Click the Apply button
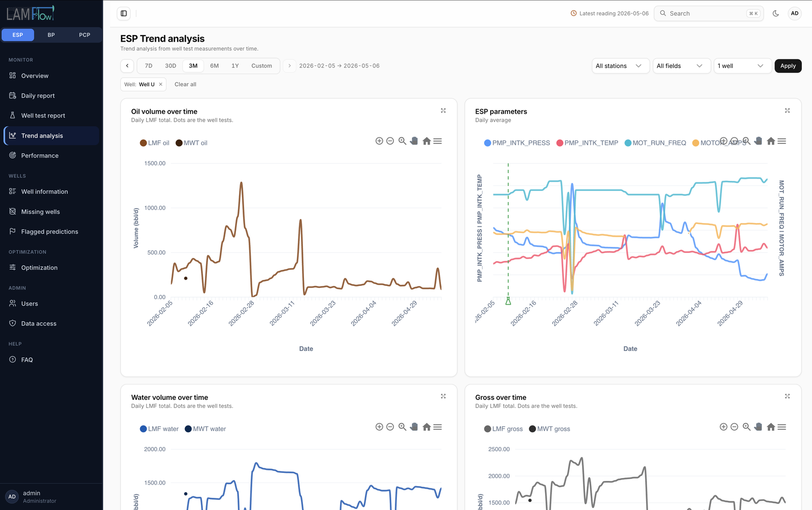 coord(788,66)
